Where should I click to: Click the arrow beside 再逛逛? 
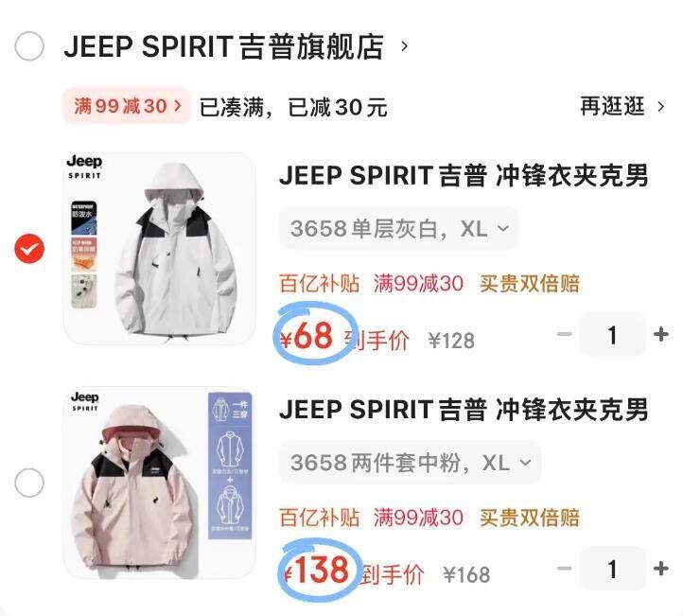point(661,107)
